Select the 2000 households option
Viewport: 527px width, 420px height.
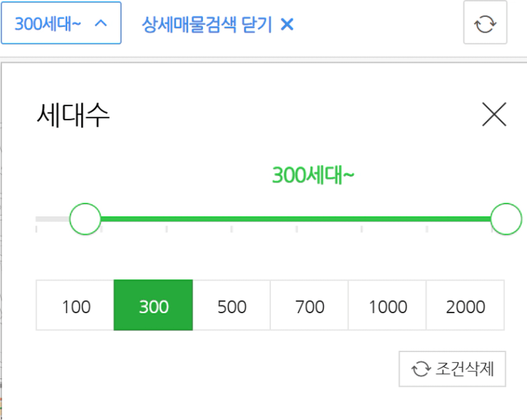465,305
